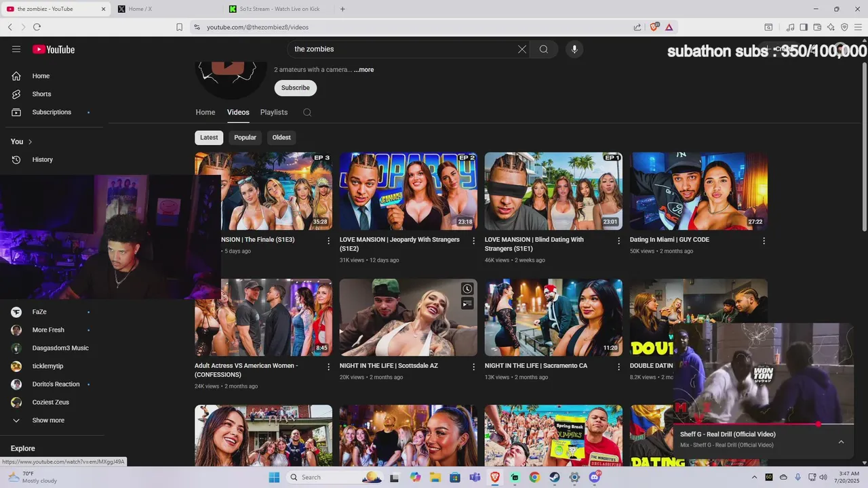Open Discord from the taskbar

pos(595,477)
